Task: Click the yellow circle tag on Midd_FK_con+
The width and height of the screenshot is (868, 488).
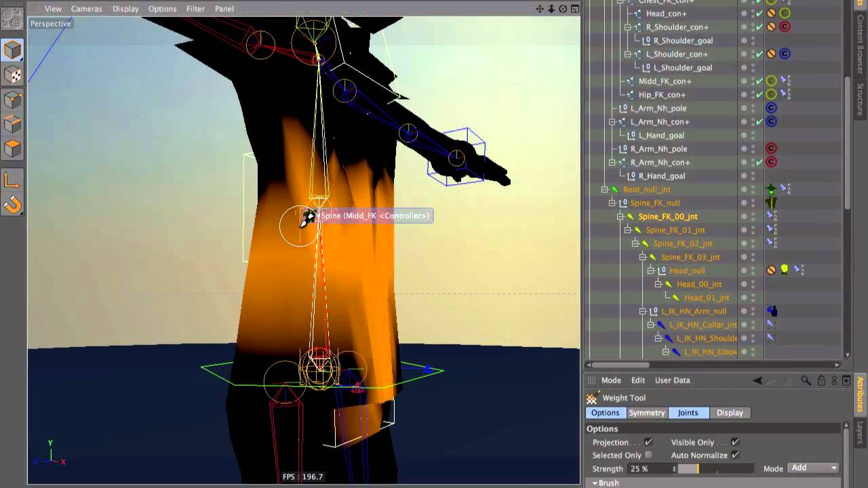Action: point(771,81)
